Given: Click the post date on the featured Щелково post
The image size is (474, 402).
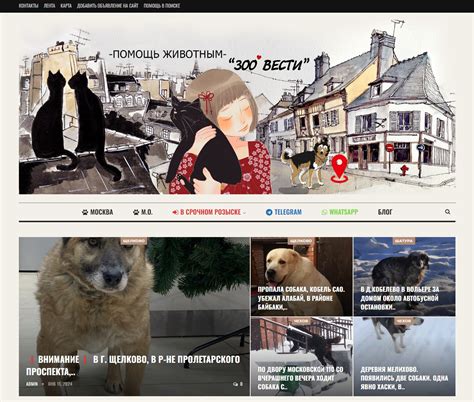Looking at the screenshot, I should [60, 384].
